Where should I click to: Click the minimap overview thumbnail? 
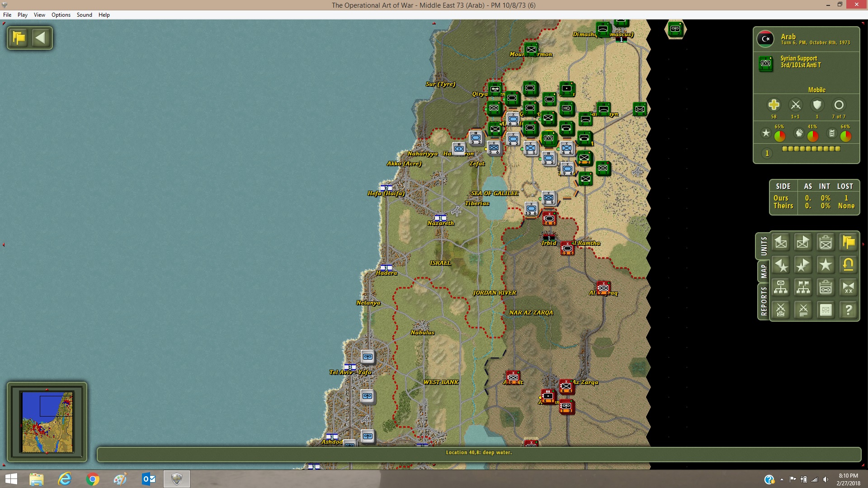[47, 422]
